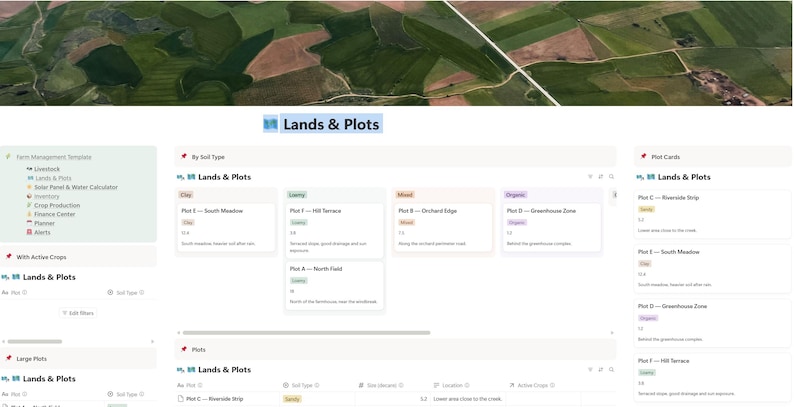Click the pin icon next to With Active Crops
Screen dimensions: 794x407
pyautogui.click(x=9, y=257)
